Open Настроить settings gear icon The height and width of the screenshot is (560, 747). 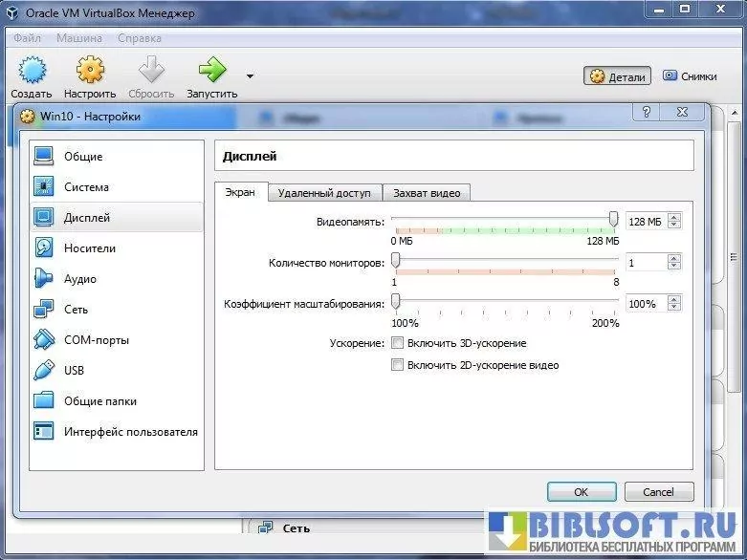click(x=90, y=71)
